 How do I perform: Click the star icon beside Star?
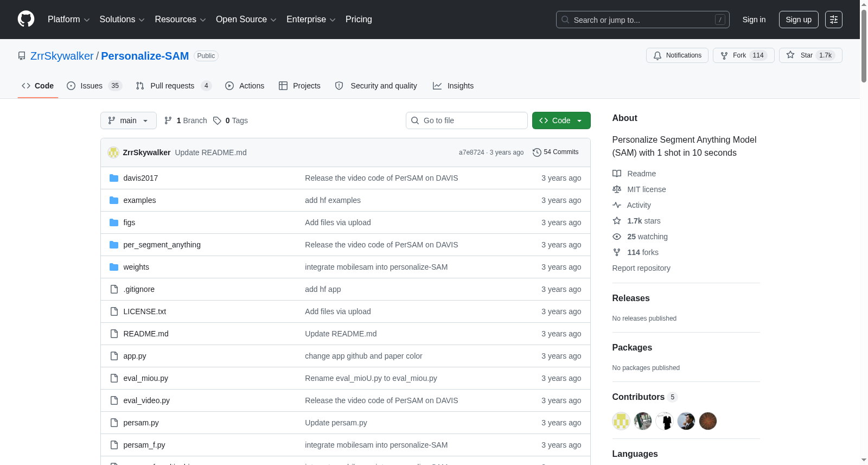[790, 55]
